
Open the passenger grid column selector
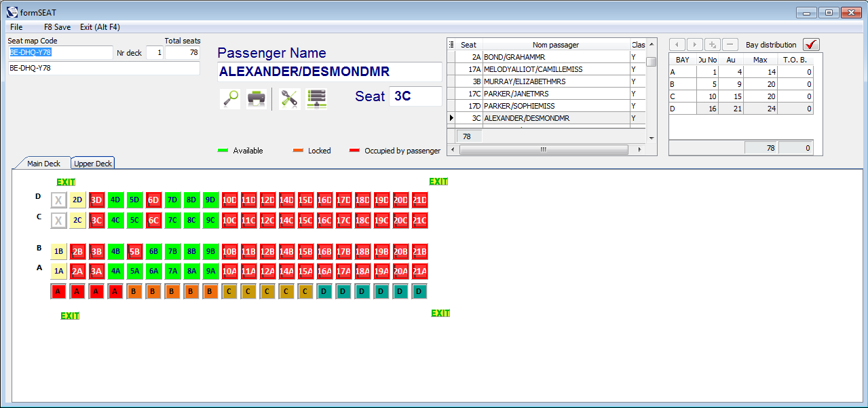click(x=451, y=45)
